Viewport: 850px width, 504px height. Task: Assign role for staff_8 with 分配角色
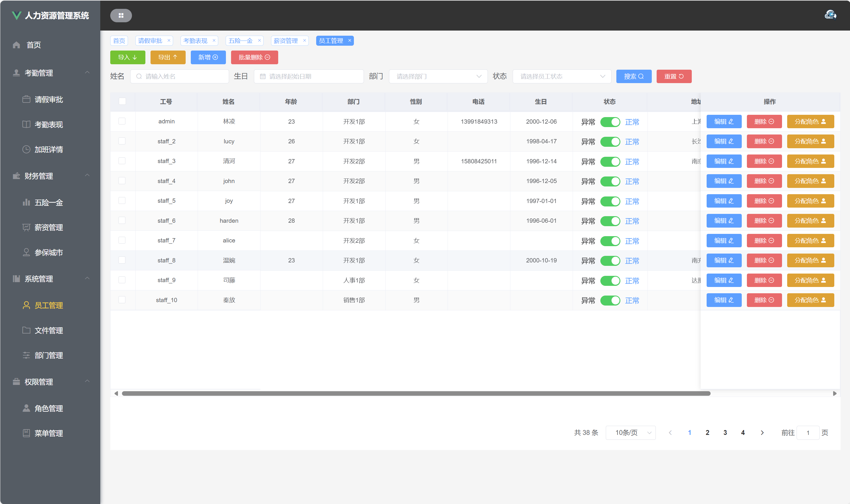tap(811, 260)
